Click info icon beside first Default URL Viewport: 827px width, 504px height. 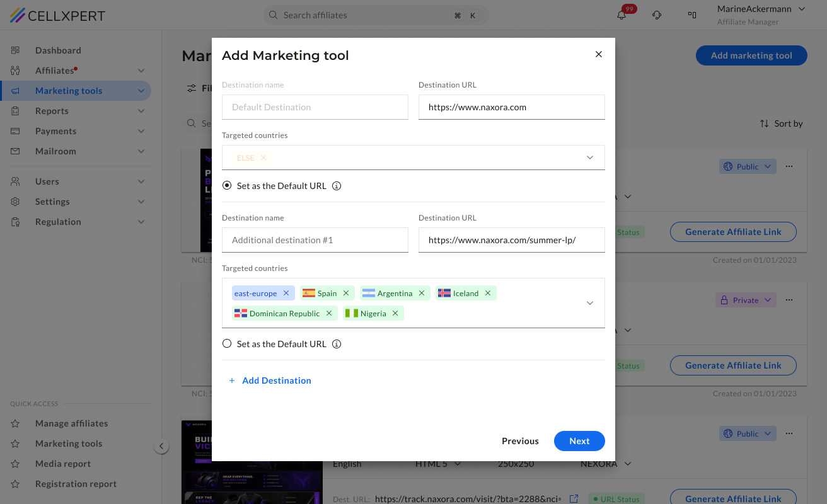click(337, 186)
